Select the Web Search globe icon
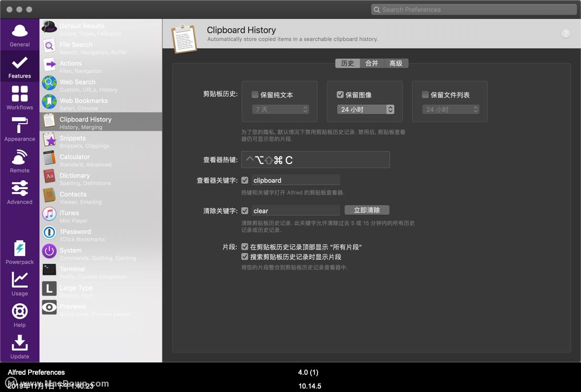Viewport: 581px width, 392px height. (x=49, y=83)
